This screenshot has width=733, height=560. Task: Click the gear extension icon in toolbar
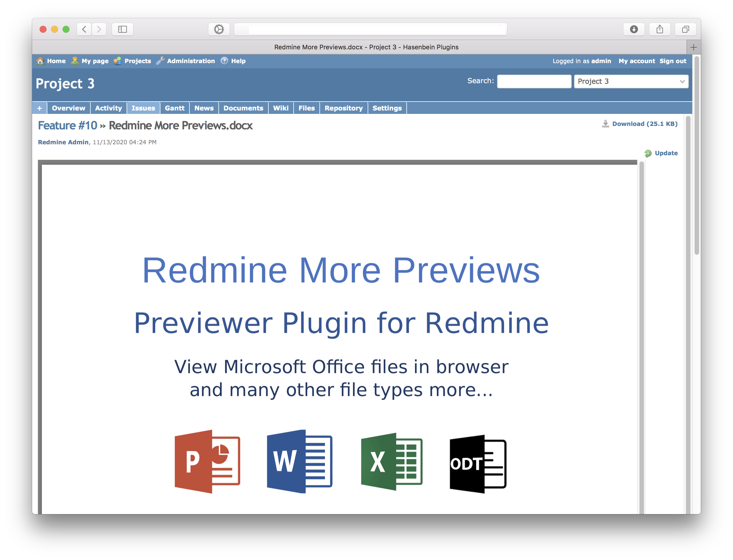[x=219, y=29]
